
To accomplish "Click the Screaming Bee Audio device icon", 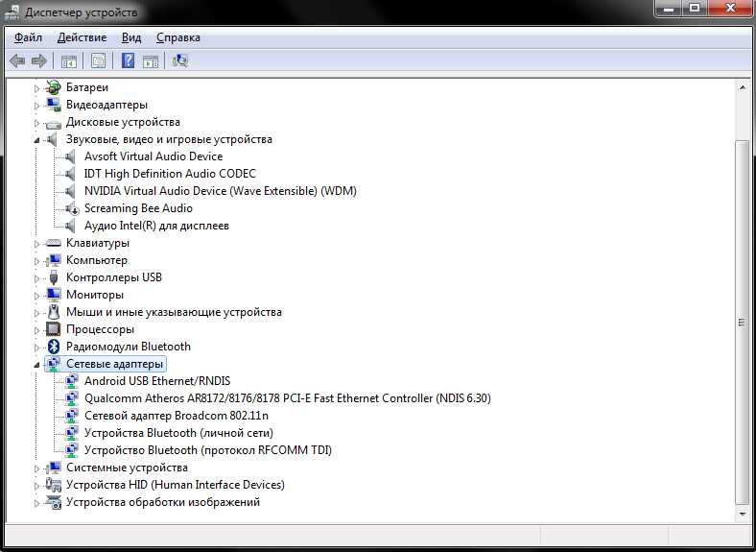I will [x=72, y=208].
